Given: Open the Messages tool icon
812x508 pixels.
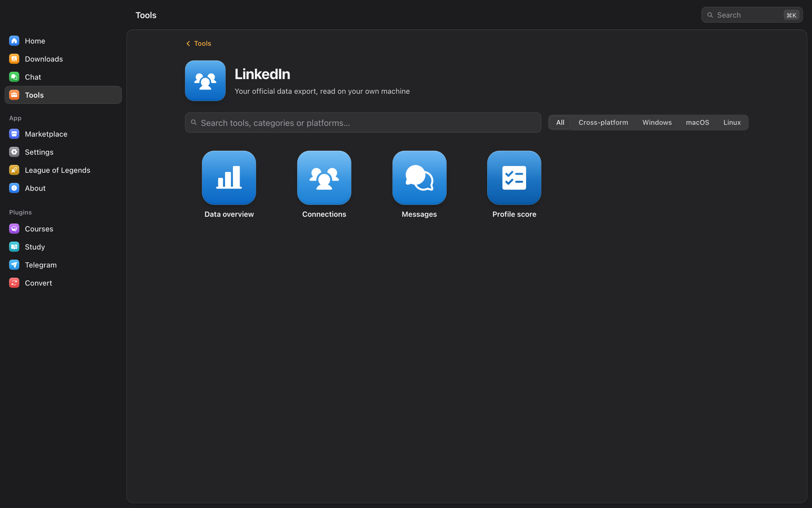Looking at the screenshot, I should coord(419,177).
